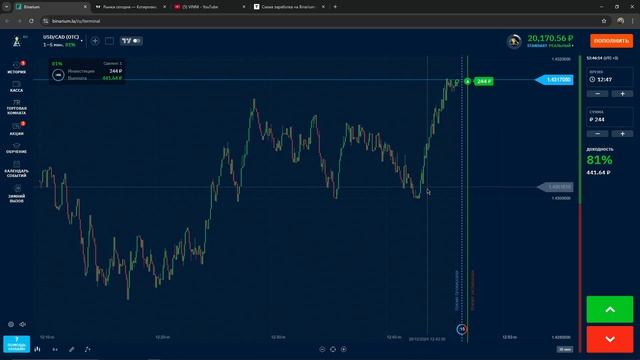Mute sound with the speaker icon
Viewport: 640px width, 360px height.
23,324
